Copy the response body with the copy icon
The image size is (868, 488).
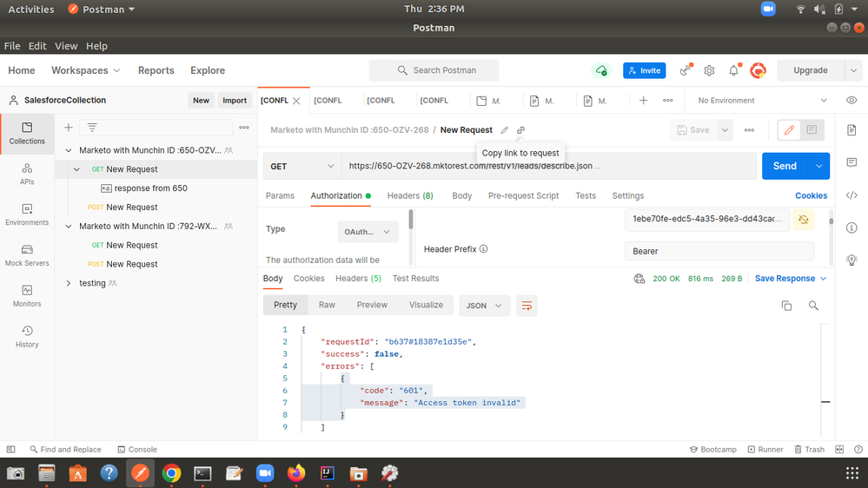point(786,306)
